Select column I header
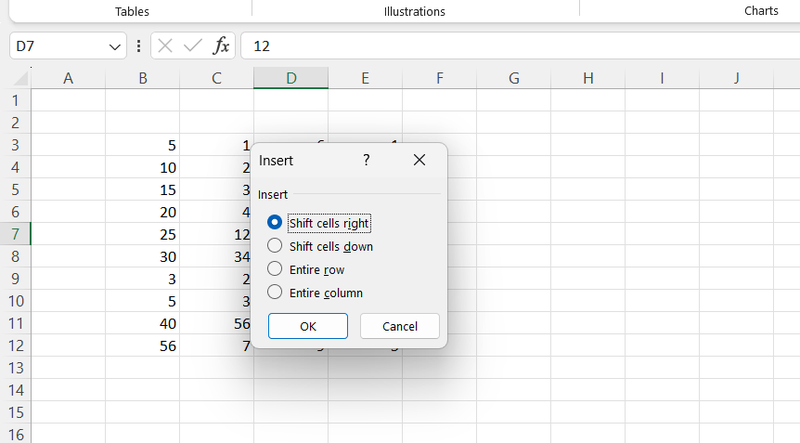800x443 pixels. (x=662, y=78)
